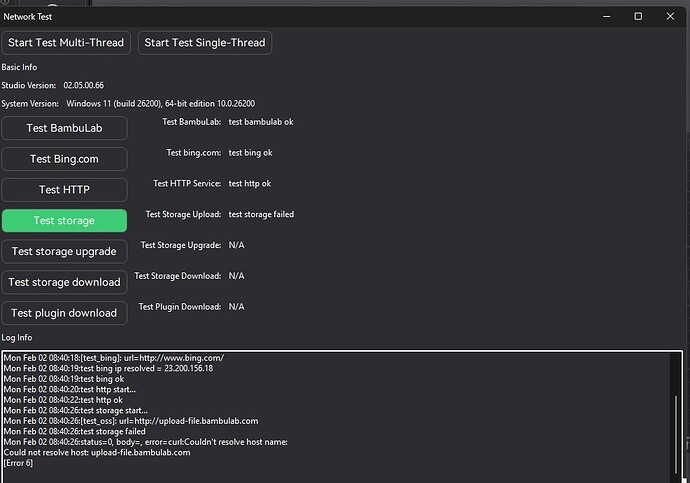Click the log line with upload-file.bambulab.com URL
The width and height of the screenshot is (690, 483).
click(131, 421)
